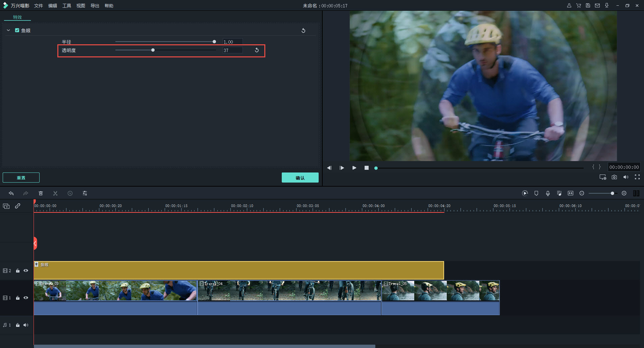Collapse the 鱼眼 effect section
644x348 pixels.
pos(8,30)
